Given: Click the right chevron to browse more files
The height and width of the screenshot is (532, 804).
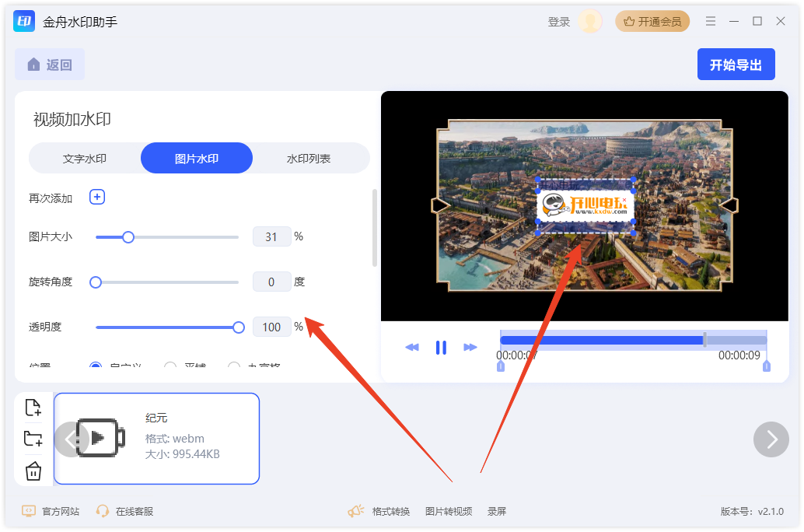Looking at the screenshot, I should coord(771,439).
